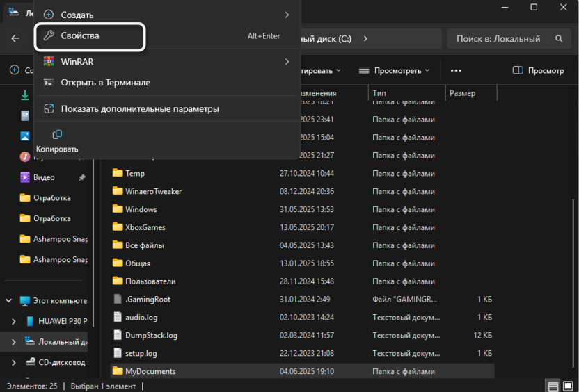Select the DumpStack.log file

[x=151, y=336]
